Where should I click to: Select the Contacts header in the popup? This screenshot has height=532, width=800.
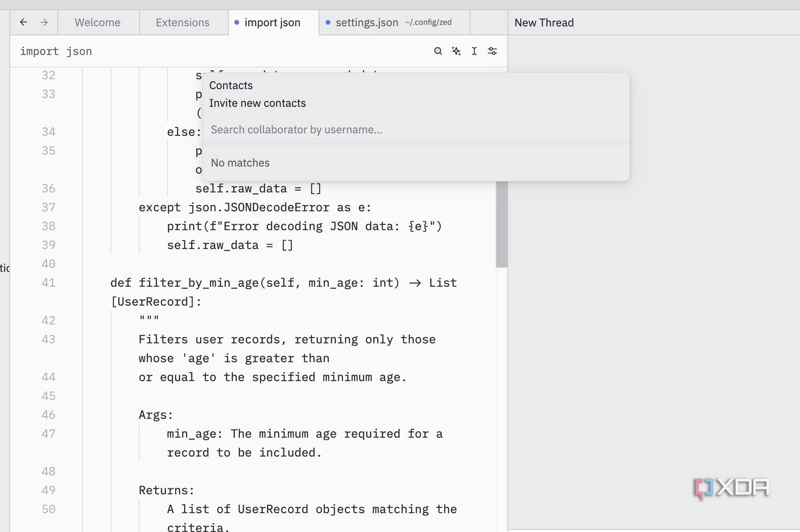tap(231, 85)
